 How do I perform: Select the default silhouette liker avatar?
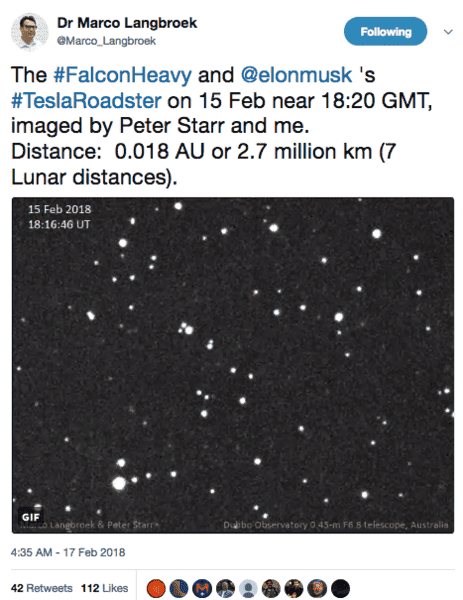pyautogui.click(x=248, y=588)
